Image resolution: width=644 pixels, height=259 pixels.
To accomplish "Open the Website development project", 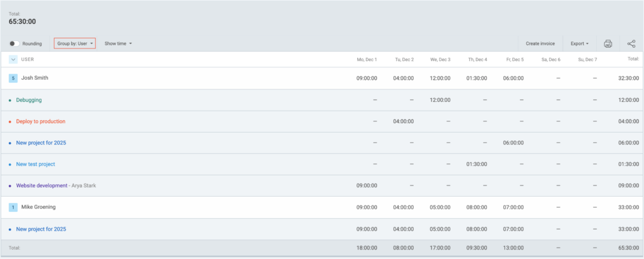I will (42, 185).
